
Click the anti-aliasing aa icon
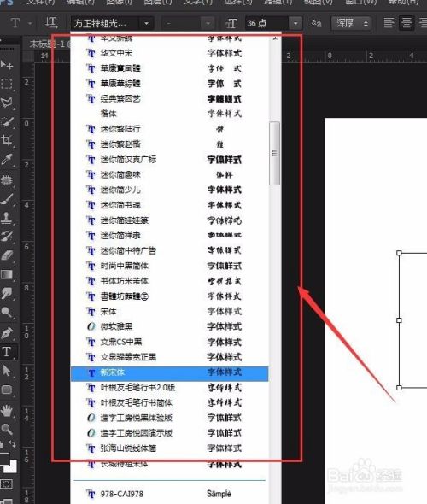point(316,23)
